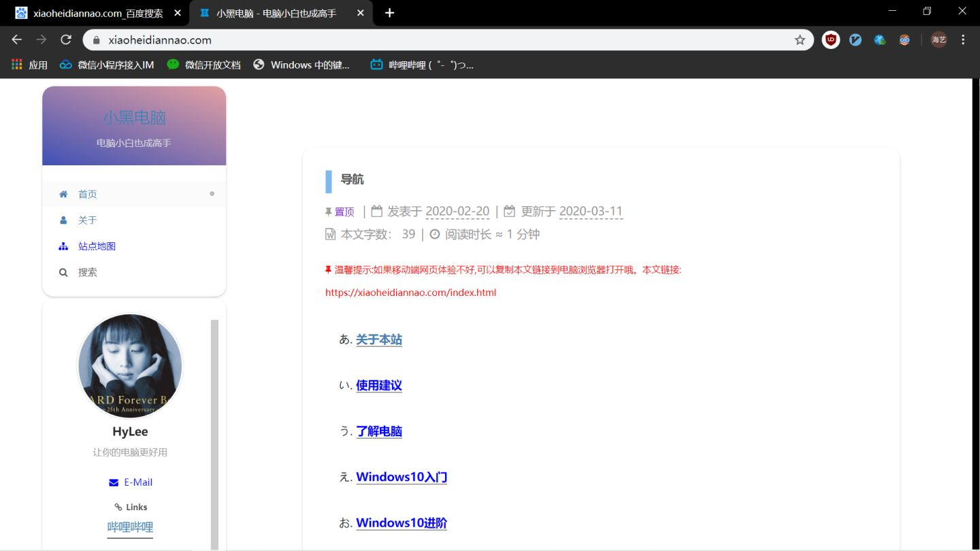980x551 pixels.
Task: Open the uBlock Origin extension icon
Action: [x=831, y=40]
